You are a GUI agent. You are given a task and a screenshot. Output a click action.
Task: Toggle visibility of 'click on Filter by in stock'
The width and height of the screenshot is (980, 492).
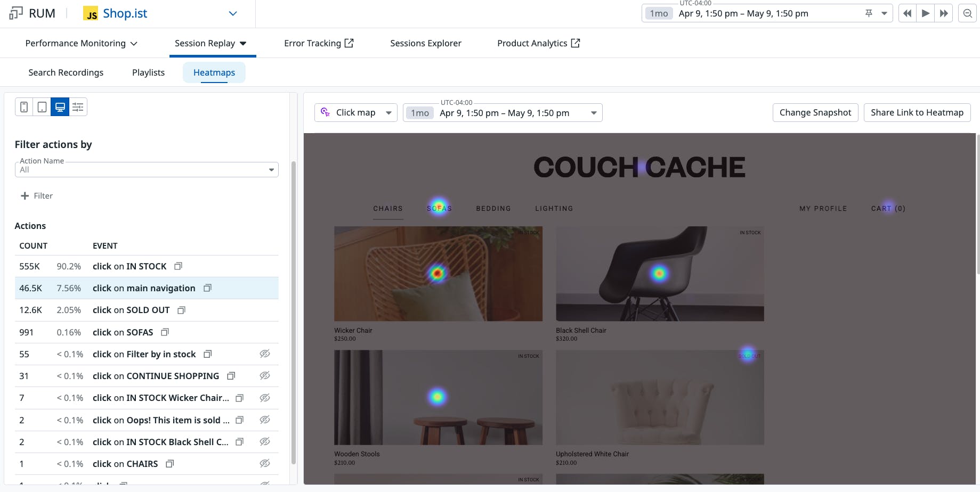265,354
